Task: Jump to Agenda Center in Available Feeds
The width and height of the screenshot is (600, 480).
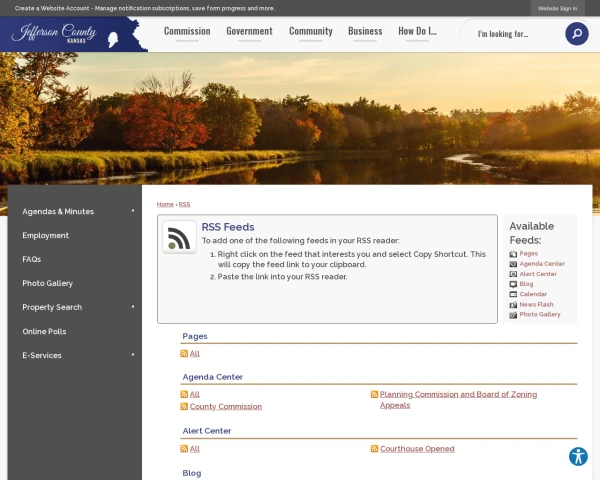Action: point(542,264)
